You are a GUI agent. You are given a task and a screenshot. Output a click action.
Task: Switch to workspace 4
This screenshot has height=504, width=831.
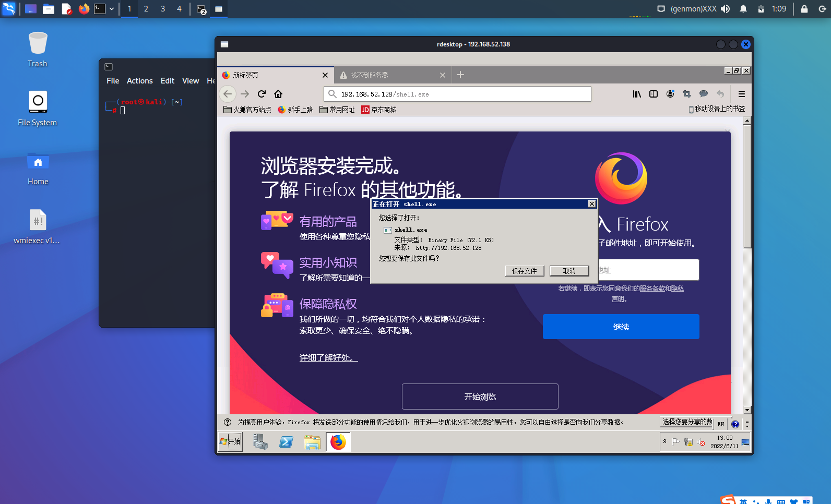click(179, 9)
